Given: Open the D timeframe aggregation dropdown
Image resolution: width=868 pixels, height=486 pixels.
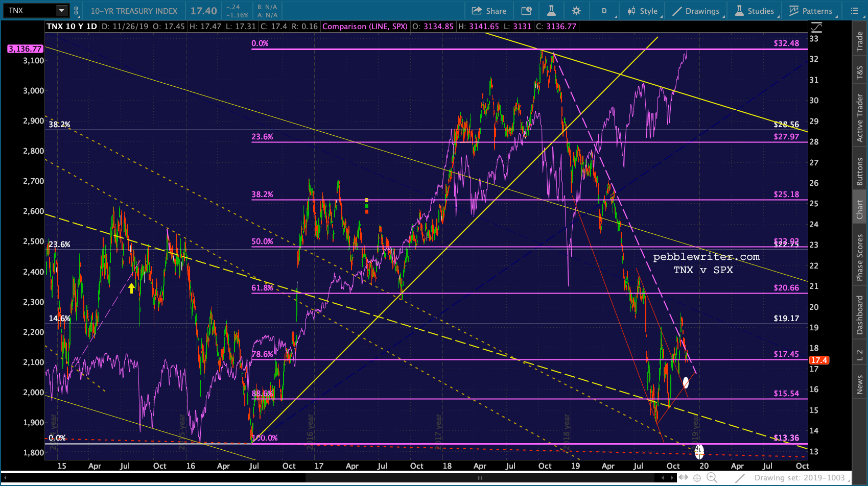Looking at the screenshot, I should [604, 11].
